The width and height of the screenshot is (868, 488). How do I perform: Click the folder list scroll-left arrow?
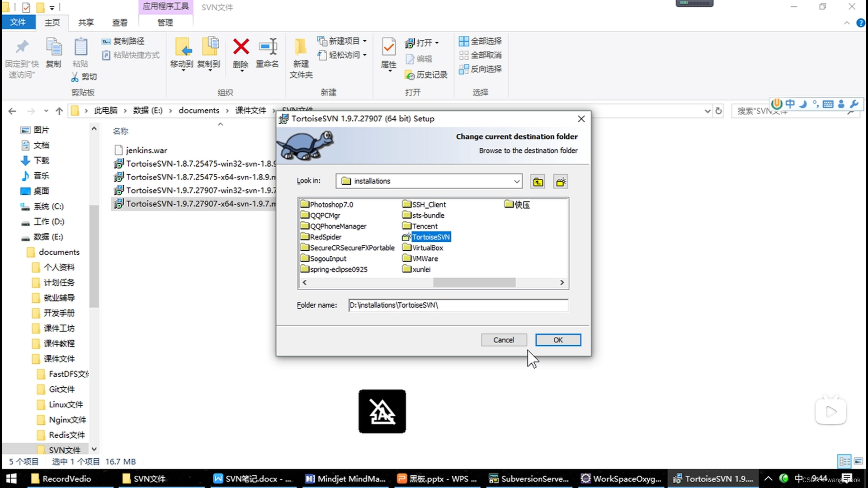tap(305, 282)
